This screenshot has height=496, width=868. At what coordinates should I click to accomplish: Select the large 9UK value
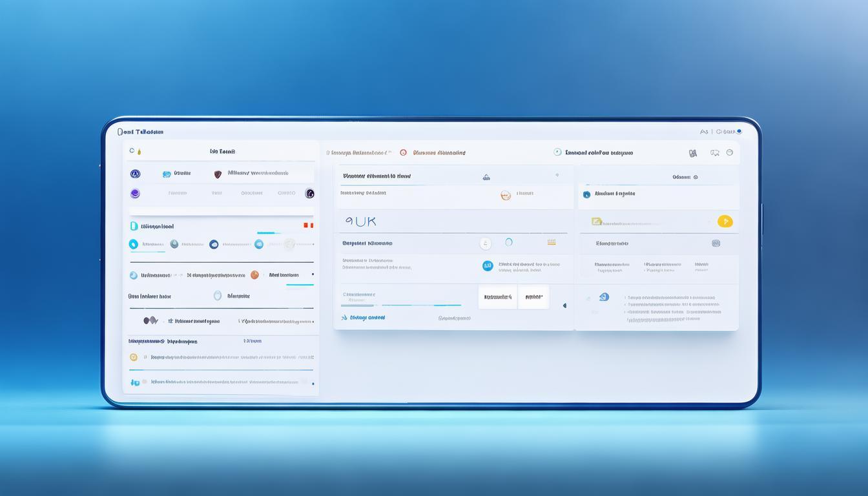coord(361,221)
